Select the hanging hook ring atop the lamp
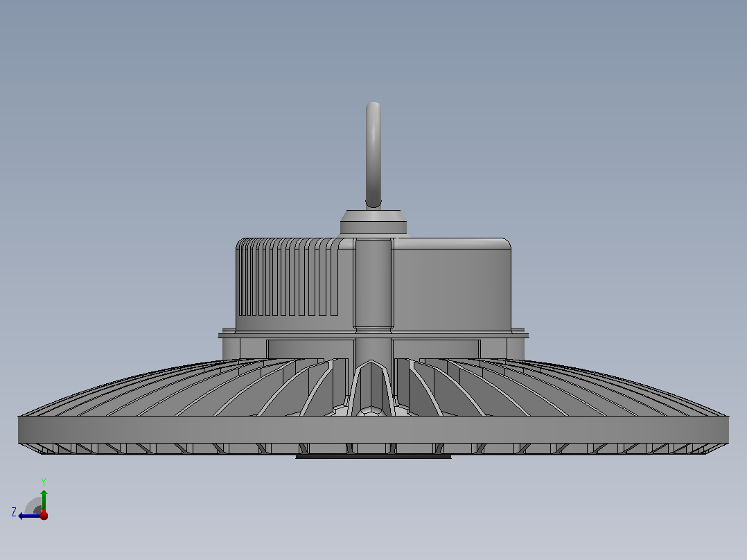The width and height of the screenshot is (747, 560). (x=373, y=155)
